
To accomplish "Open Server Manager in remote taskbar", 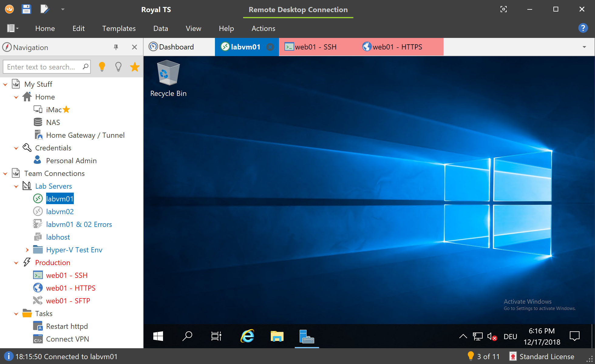I will 307,336.
